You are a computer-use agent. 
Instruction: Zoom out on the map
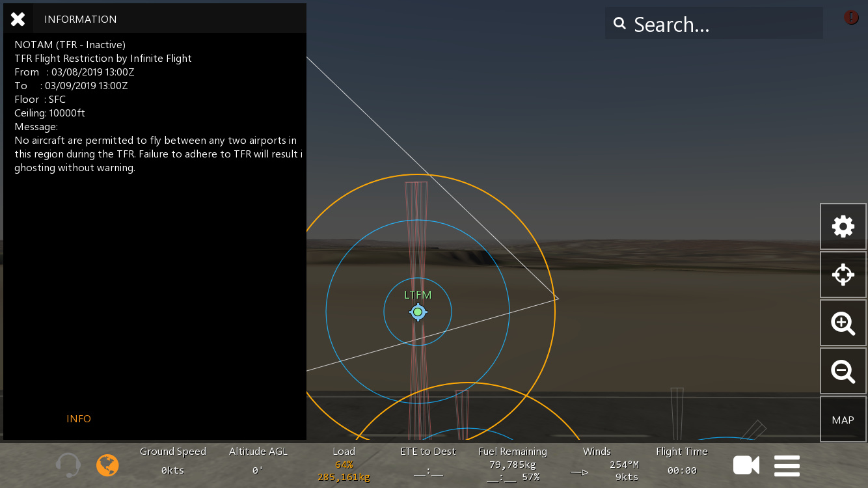tap(843, 371)
